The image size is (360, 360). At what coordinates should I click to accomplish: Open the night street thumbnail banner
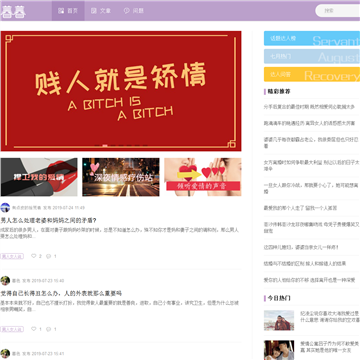point(121,177)
